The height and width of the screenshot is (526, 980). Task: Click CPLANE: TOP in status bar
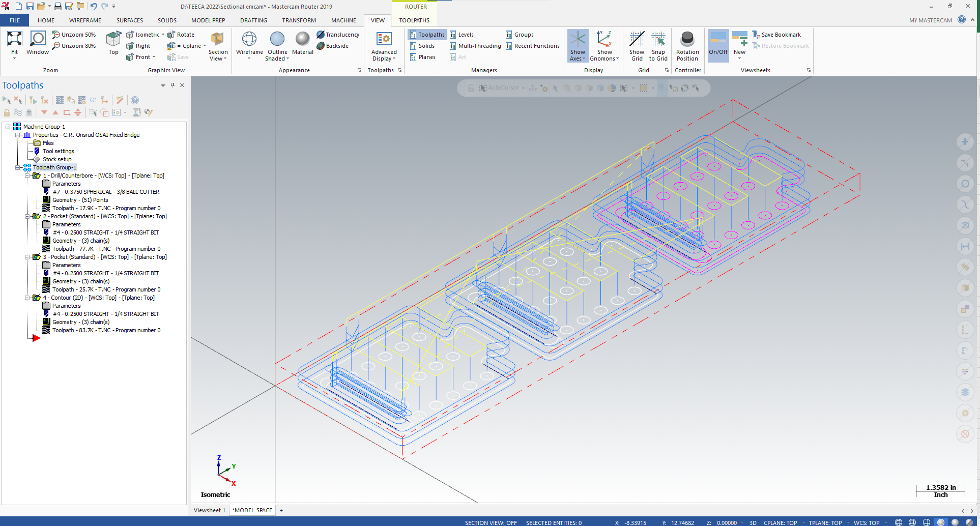[780, 522]
